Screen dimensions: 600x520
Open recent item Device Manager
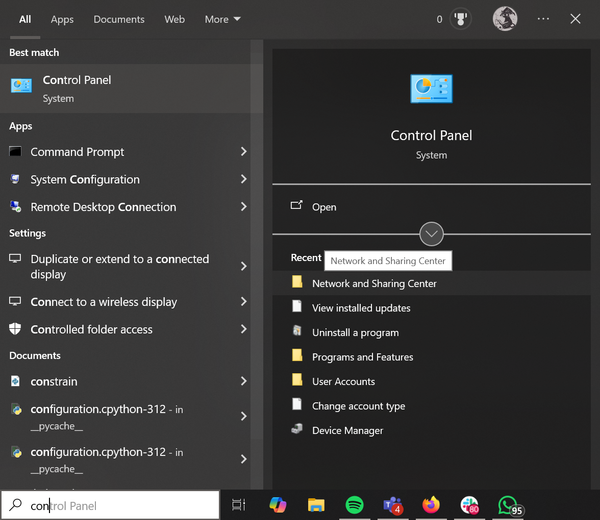coord(431,430)
